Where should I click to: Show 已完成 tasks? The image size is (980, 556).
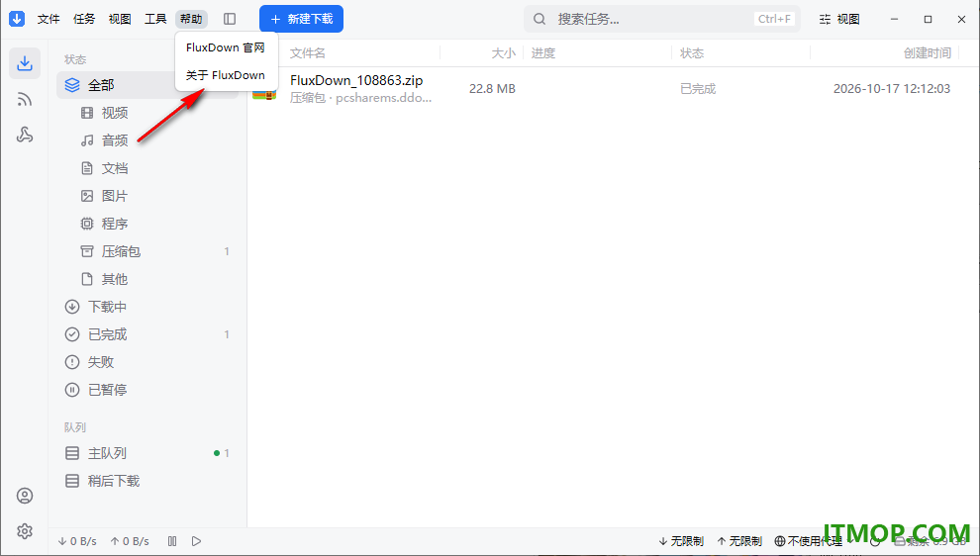[x=147, y=334]
